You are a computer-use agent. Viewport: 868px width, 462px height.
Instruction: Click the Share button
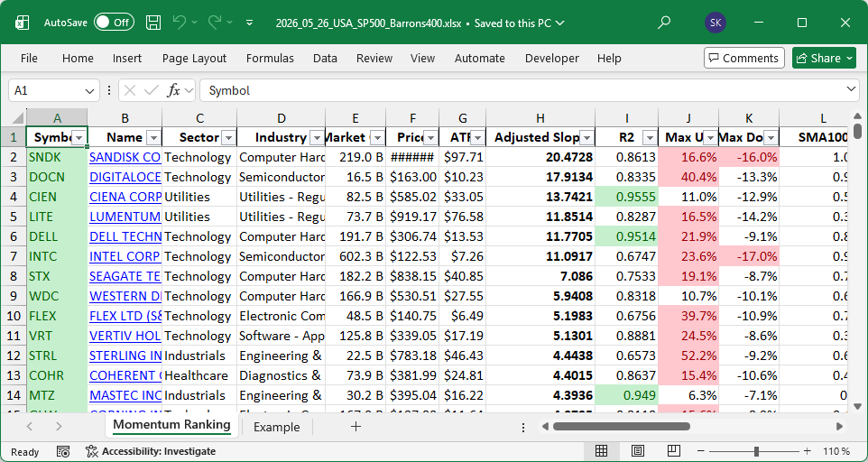[824, 58]
